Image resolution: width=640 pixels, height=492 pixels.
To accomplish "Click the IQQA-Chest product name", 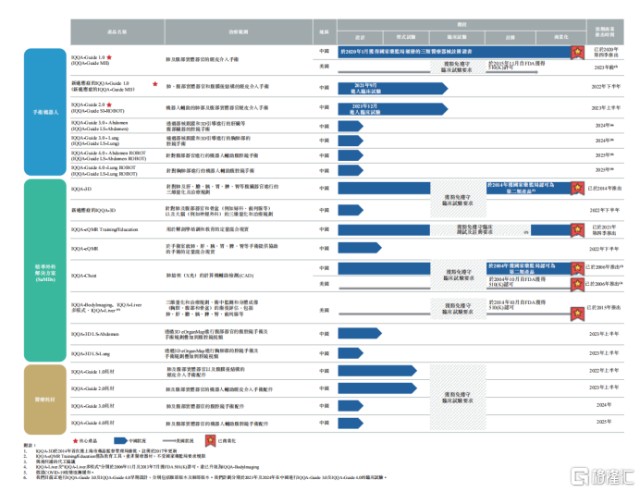I will click(84, 276).
